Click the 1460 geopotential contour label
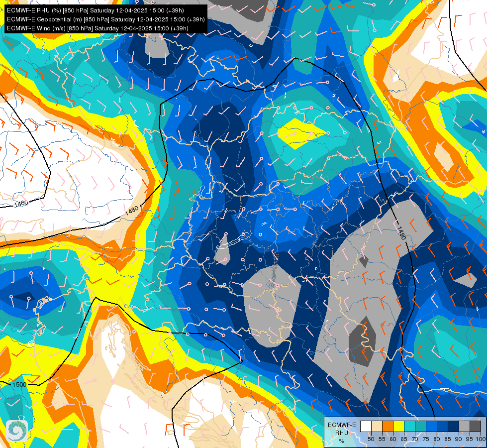487x448 pixels. [21, 203]
